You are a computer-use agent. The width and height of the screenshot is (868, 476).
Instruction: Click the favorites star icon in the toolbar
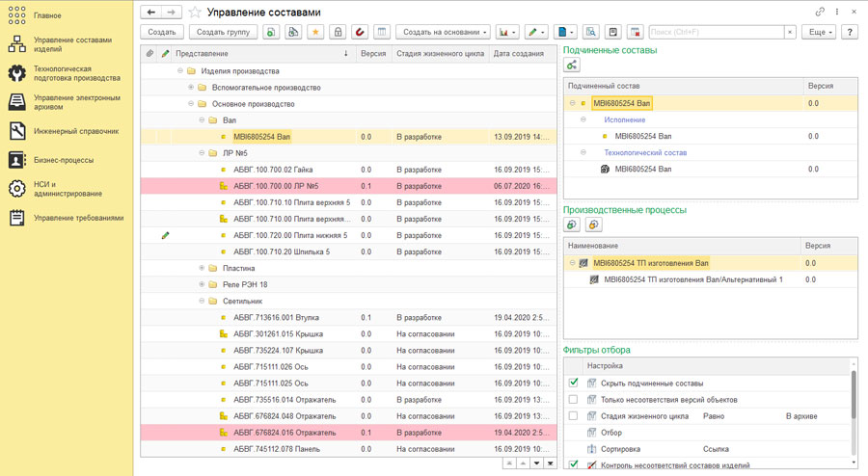pyautogui.click(x=315, y=33)
